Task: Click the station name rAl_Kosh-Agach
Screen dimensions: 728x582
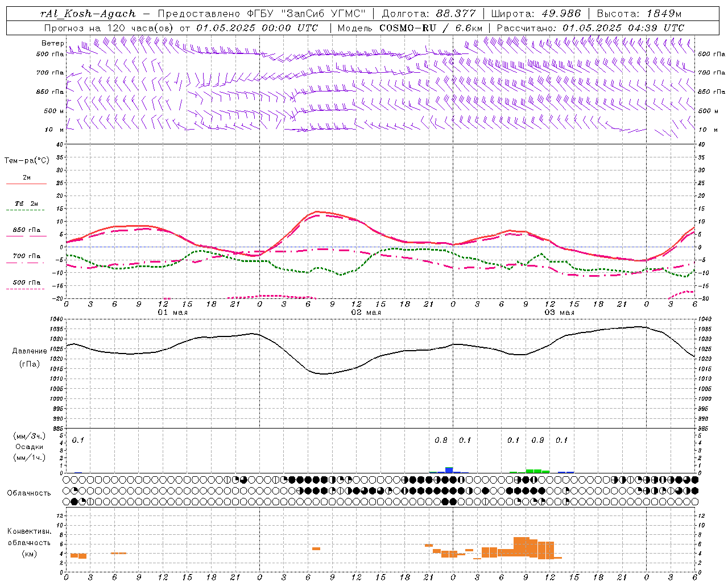Action: 88,14
